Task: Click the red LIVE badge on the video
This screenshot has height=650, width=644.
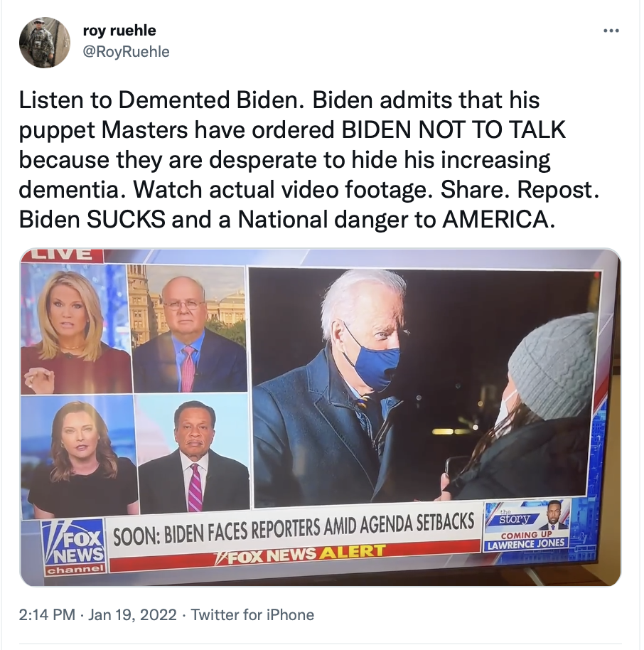Action: pos(62,255)
